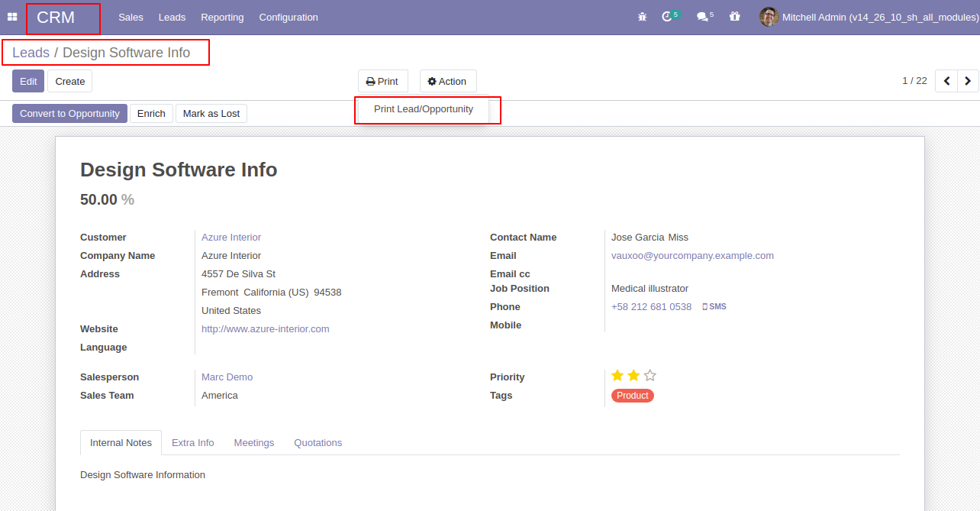Click the address line 4557 De Silva St
The image size is (980, 511).
tap(238, 274)
